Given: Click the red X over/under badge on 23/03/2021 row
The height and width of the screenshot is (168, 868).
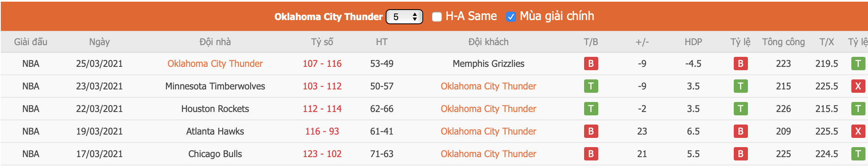Looking at the screenshot, I should tap(858, 86).
